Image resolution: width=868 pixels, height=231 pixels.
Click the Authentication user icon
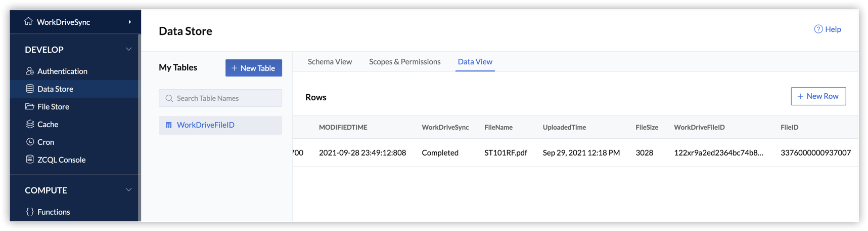coord(30,71)
